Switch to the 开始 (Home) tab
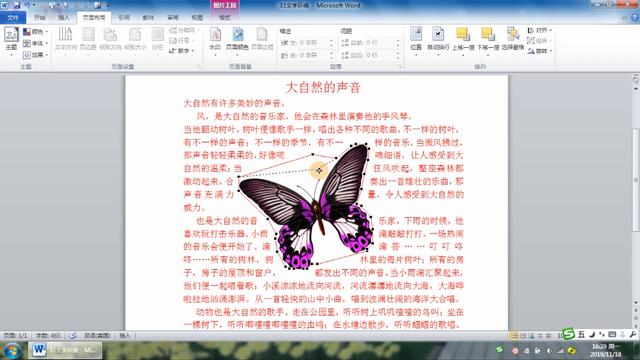Screen dimensions: 640x360 pos(40,18)
